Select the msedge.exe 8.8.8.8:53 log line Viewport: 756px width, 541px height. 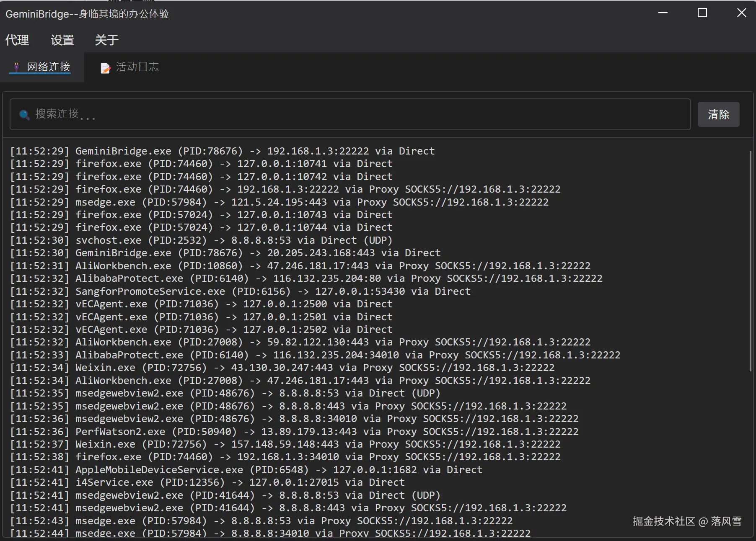click(261, 521)
